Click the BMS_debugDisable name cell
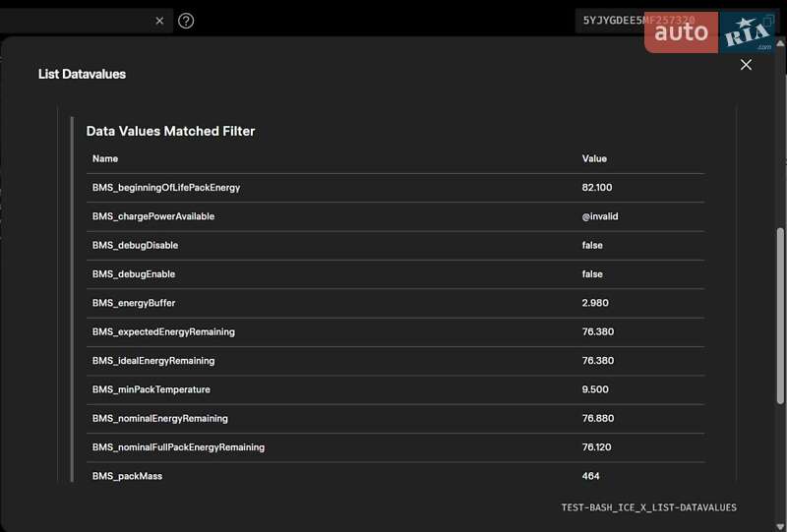 (x=135, y=245)
